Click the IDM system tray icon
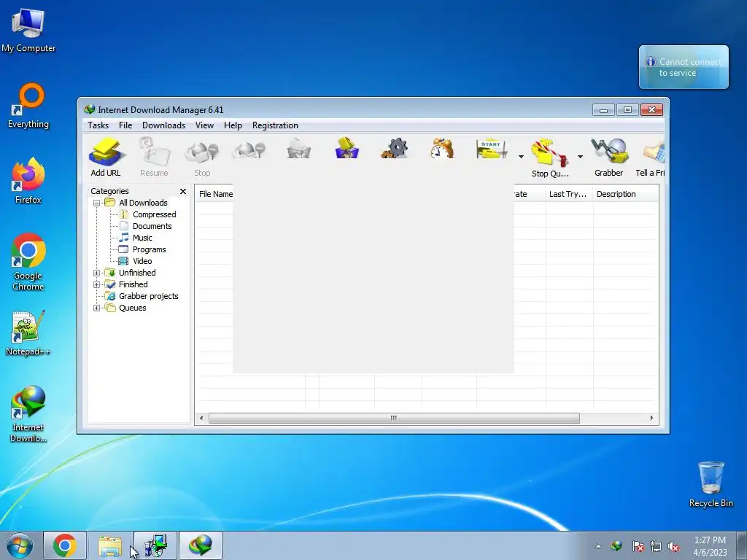Image resolution: width=747 pixels, height=560 pixels. click(616, 546)
